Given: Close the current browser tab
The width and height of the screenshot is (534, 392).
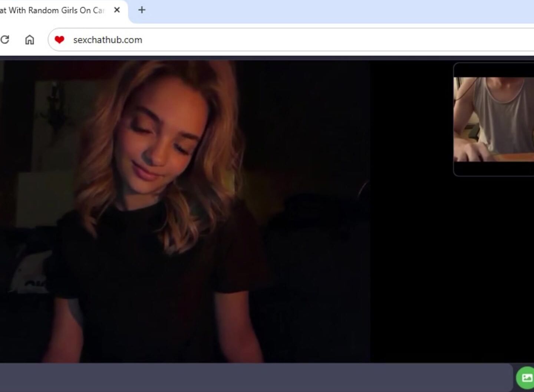Looking at the screenshot, I should click(x=117, y=10).
